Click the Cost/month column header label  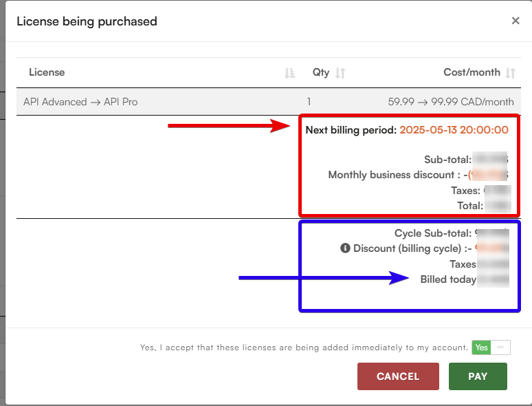tap(472, 72)
